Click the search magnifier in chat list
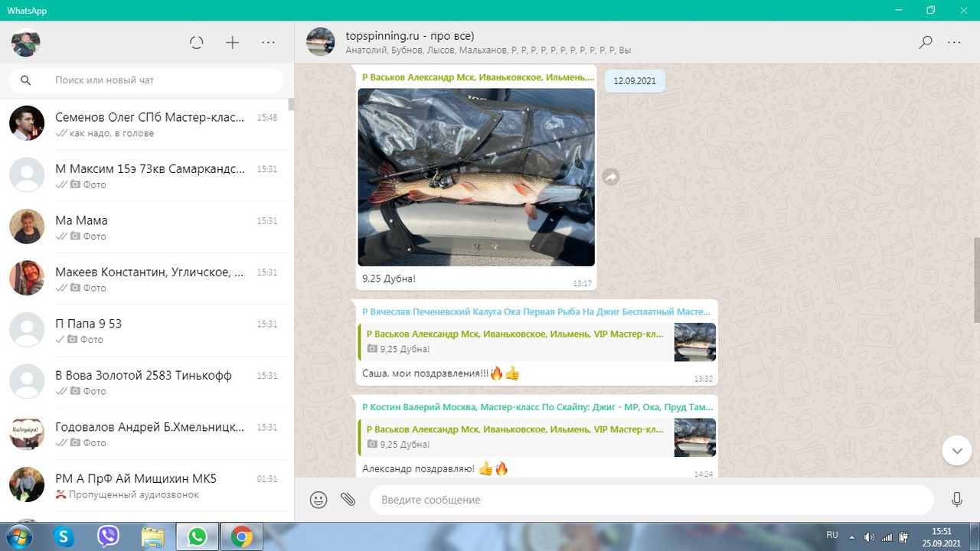The image size is (980, 551). pyautogui.click(x=25, y=80)
